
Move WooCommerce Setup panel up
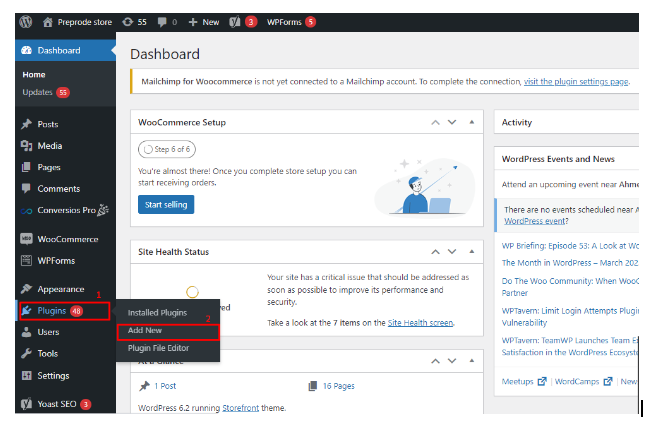coord(435,122)
